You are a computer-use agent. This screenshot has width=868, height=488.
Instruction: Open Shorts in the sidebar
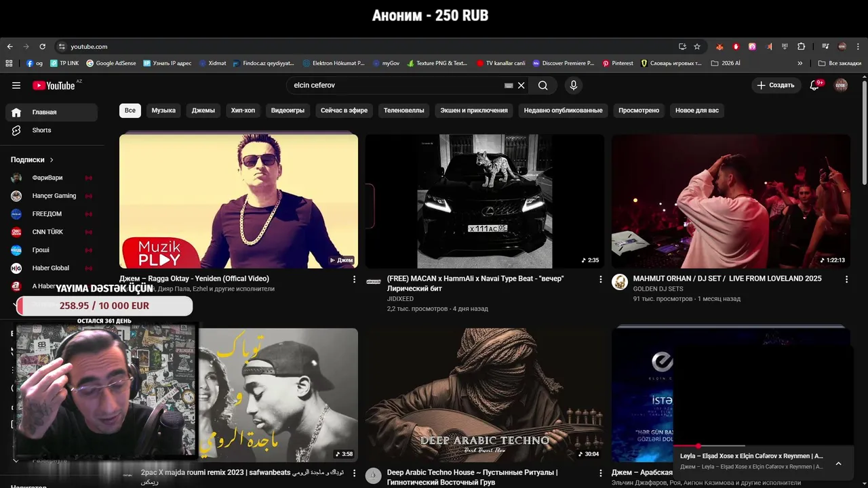click(52, 130)
